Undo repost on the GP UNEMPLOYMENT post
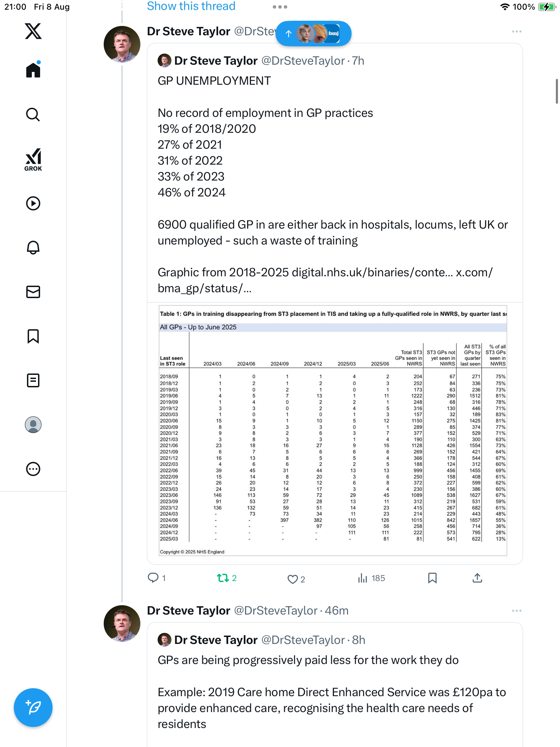 tap(223, 578)
